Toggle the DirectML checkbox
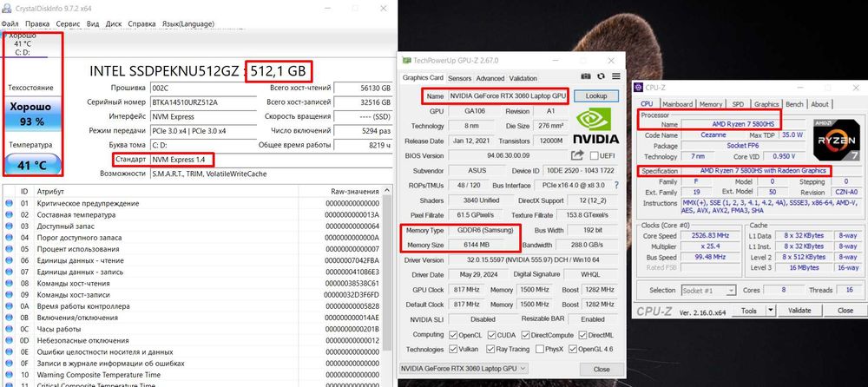This screenshot has width=868, height=387. point(583,335)
